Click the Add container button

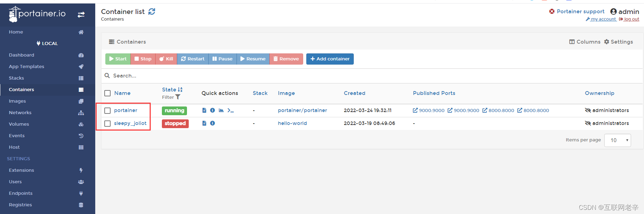(330, 59)
